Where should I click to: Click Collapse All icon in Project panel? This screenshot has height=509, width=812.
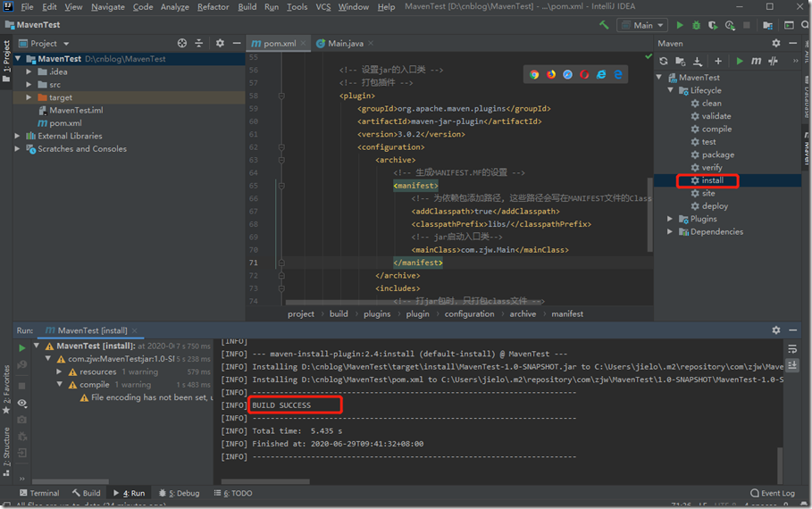(x=199, y=43)
